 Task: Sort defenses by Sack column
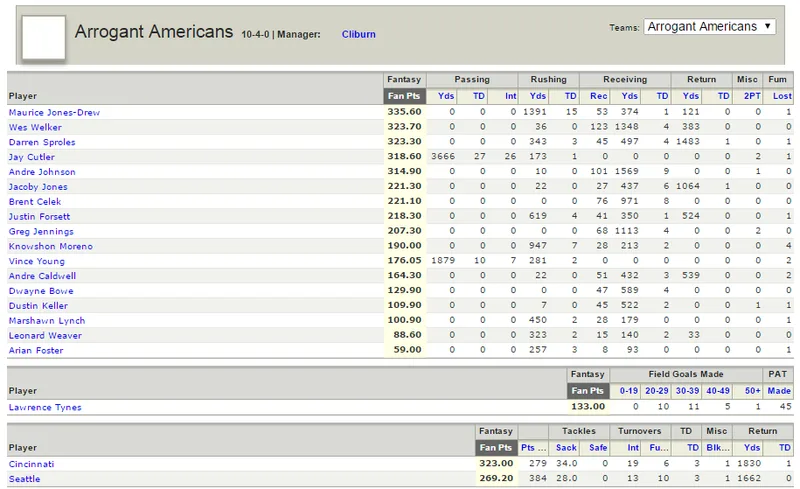(x=566, y=448)
